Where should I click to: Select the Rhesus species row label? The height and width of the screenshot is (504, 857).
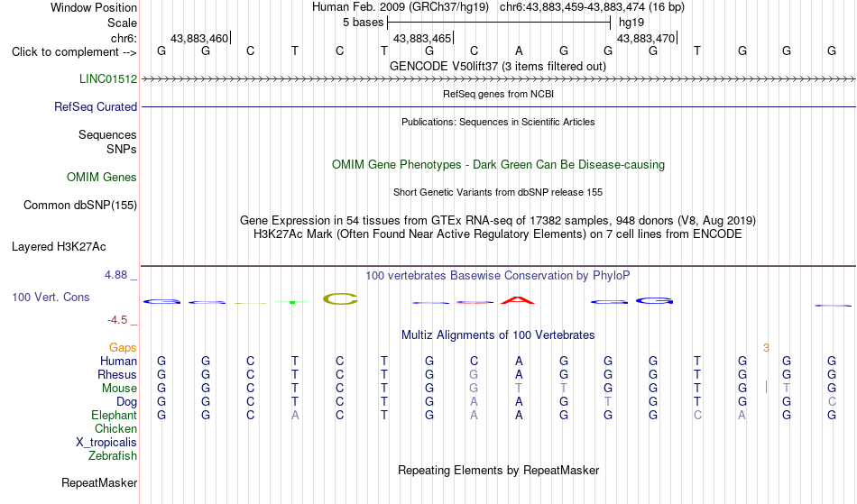tap(117, 374)
